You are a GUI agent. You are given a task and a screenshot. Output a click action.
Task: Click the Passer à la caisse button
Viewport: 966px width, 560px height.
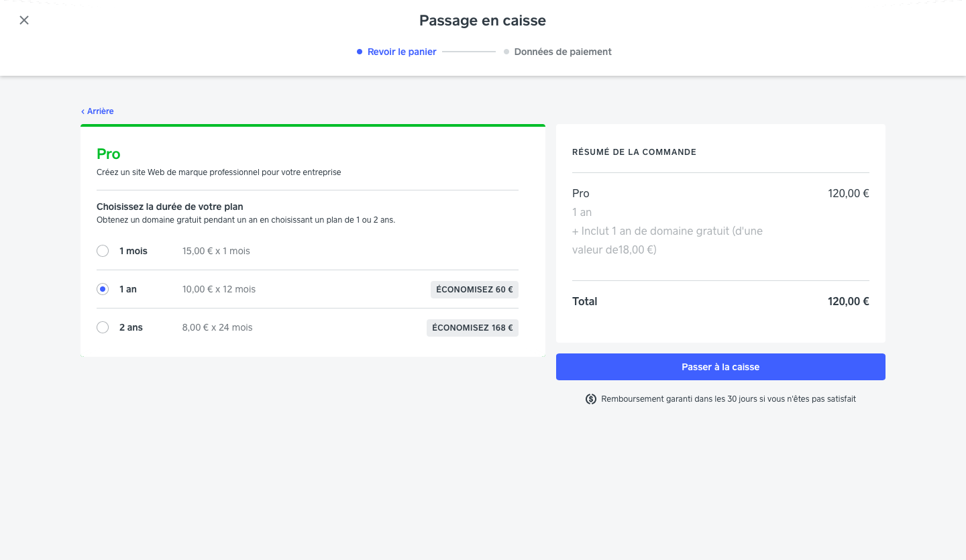click(720, 367)
